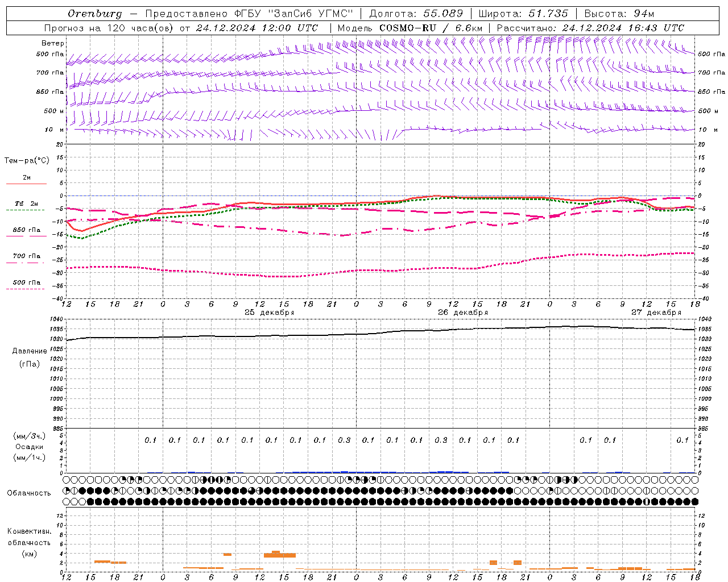The image size is (728, 582).
Task: Select the 'Предоставлено ФГБУ "ЗапСиб УГМС"' header text
Action: pyautogui.click(x=249, y=14)
